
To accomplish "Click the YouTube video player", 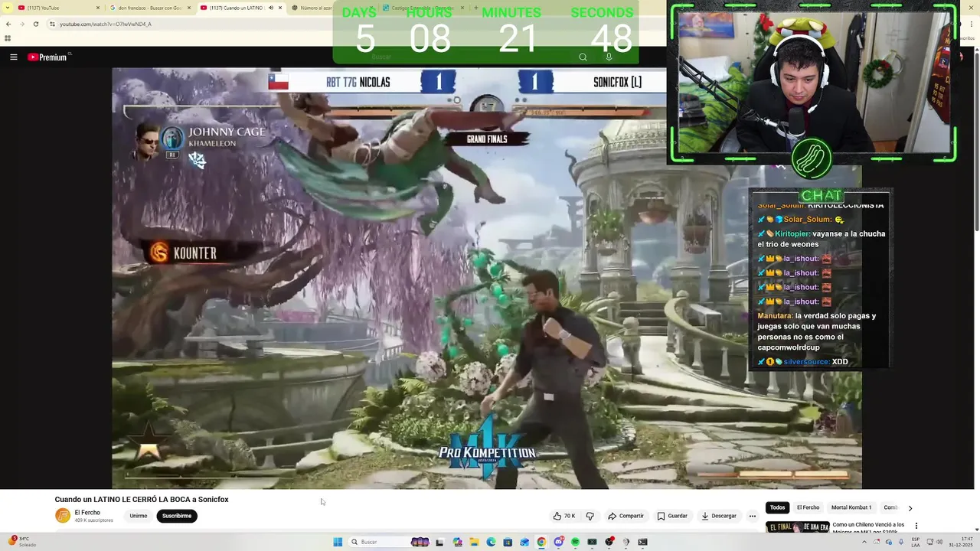I will (x=487, y=279).
